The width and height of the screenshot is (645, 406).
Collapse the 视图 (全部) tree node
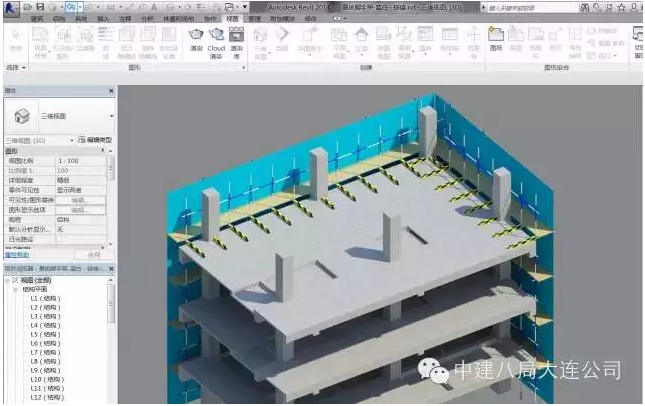coord(12,279)
